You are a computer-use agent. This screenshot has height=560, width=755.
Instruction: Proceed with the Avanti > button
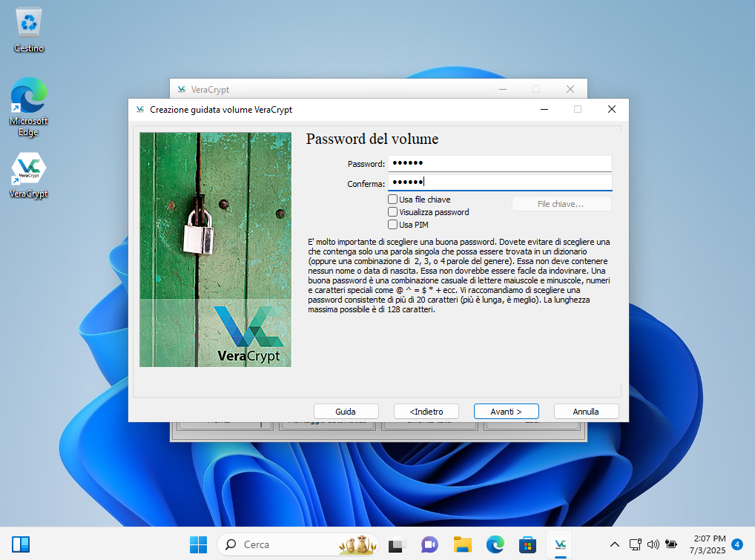[x=506, y=412]
